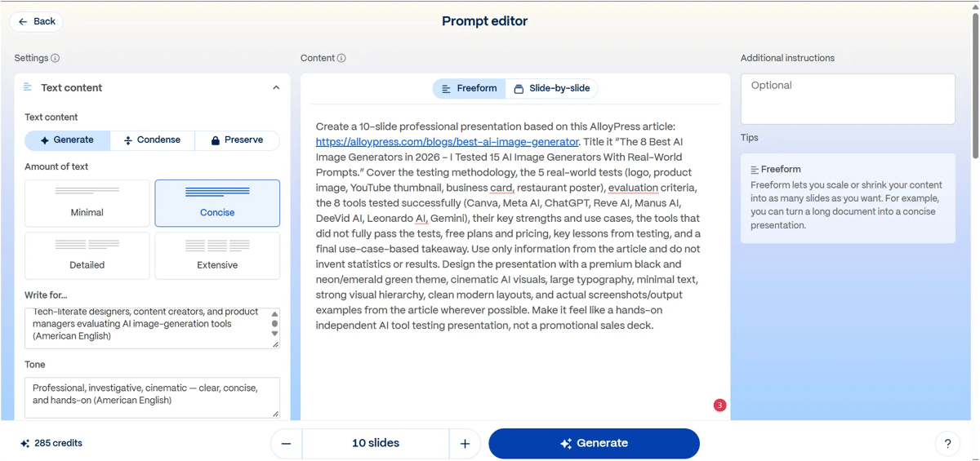The height and width of the screenshot is (461, 980).
Task: Click the Prompt editor title
Action: (484, 21)
